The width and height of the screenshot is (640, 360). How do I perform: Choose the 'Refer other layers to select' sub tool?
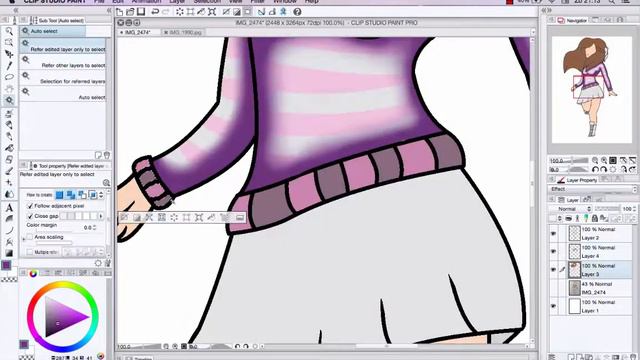(62, 62)
